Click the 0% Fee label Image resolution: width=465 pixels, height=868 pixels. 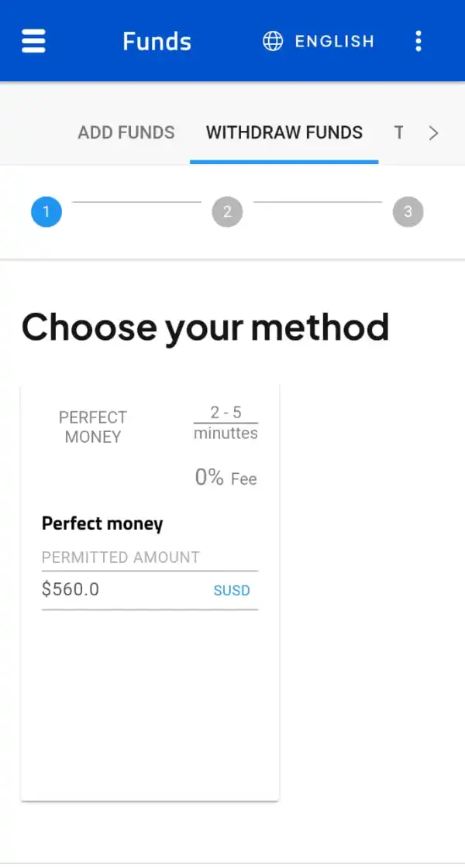(226, 478)
